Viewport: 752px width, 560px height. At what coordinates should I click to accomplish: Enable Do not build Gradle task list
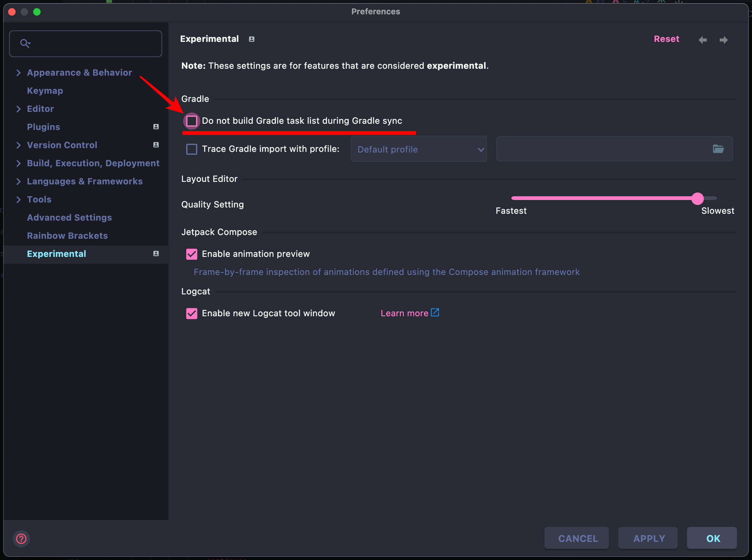pyautogui.click(x=192, y=121)
